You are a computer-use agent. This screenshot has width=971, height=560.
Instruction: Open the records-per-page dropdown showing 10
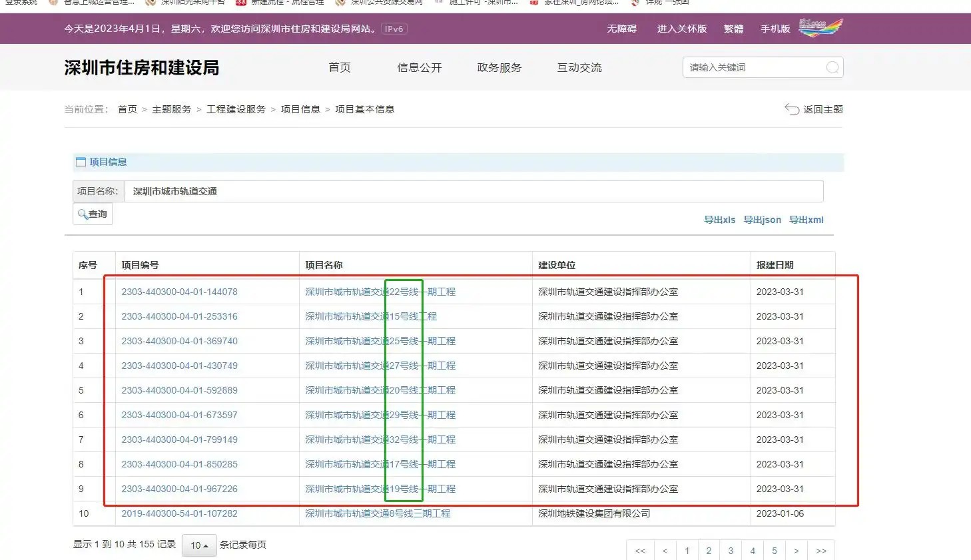[199, 545]
